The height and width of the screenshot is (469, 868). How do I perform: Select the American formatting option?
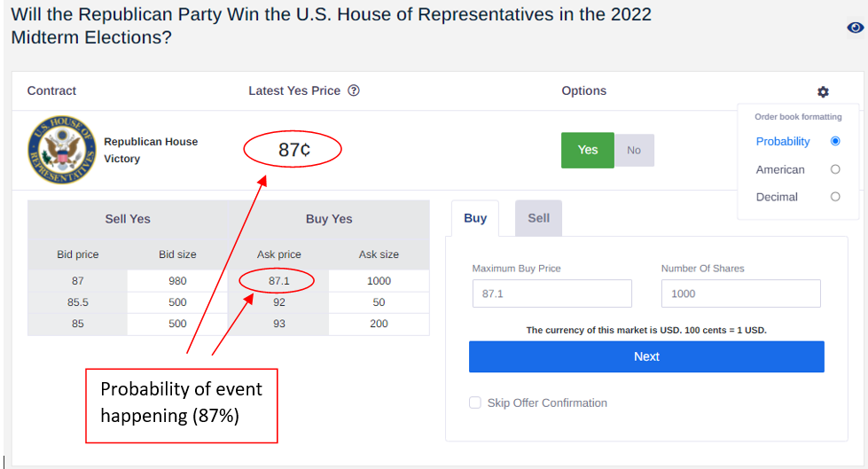[835, 169]
